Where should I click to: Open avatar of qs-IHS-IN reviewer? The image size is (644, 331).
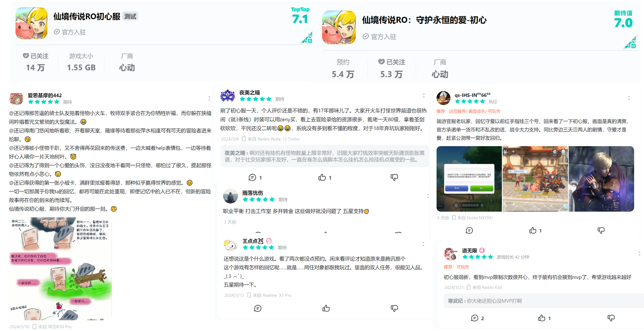(x=443, y=98)
